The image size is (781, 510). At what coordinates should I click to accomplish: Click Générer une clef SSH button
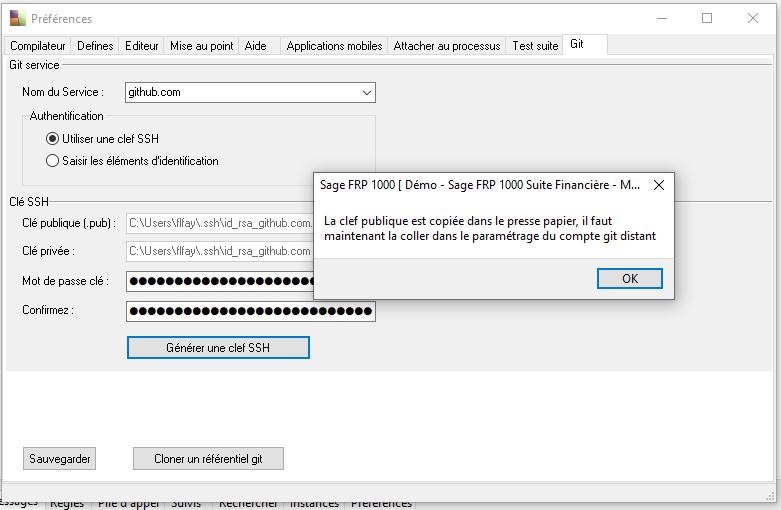218,348
